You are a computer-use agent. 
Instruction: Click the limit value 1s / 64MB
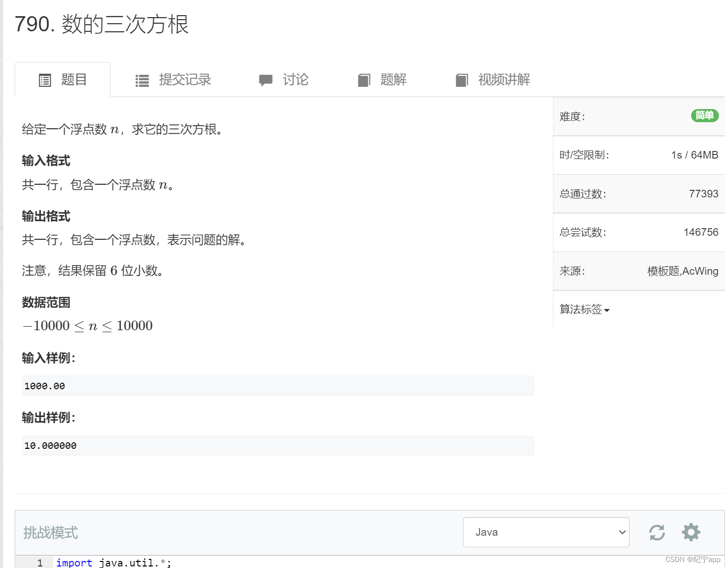click(x=695, y=155)
